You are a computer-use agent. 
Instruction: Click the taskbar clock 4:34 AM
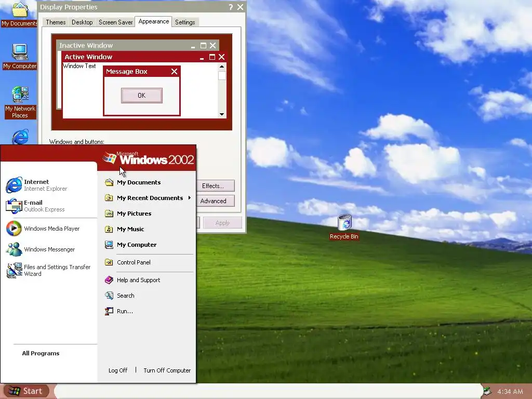click(x=510, y=392)
